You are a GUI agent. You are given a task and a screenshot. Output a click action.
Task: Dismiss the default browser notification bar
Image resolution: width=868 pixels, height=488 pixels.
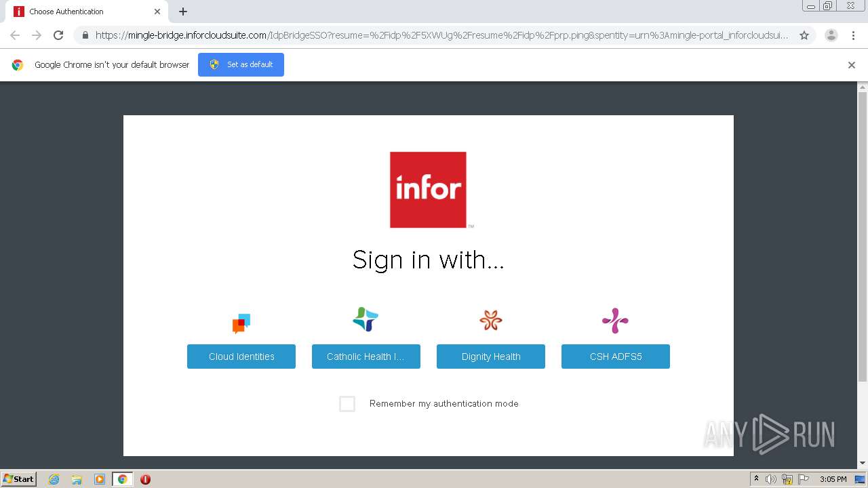(x=852, y=65)
